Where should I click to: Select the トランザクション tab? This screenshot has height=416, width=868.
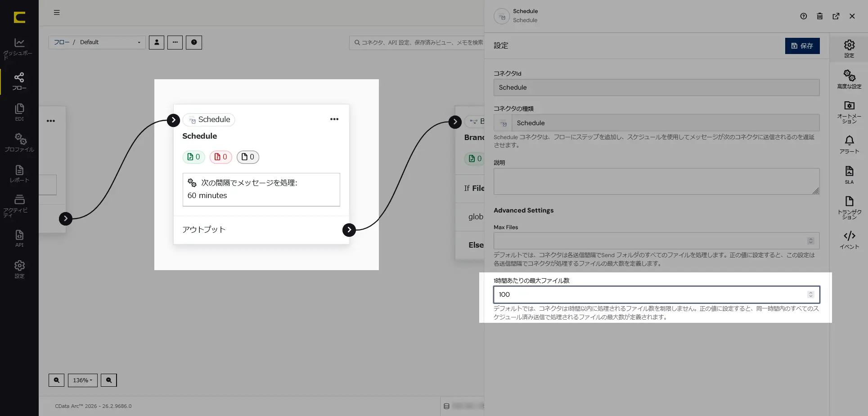tap(849, 208)
